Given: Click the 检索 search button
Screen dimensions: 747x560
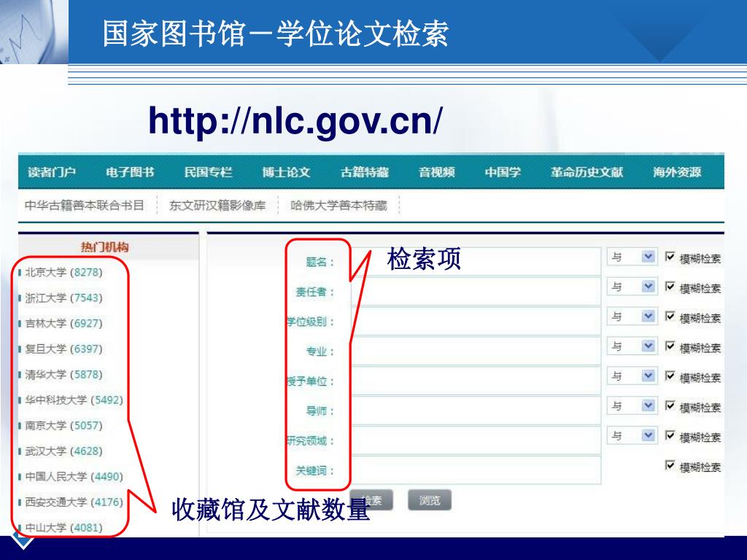Looking at the screenshot, I should [372, 500].
